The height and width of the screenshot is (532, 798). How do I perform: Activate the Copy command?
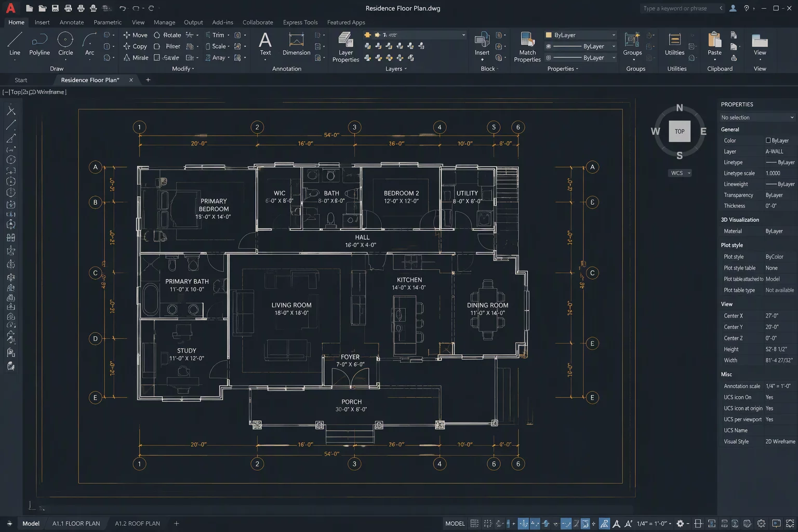pos(135,46)
